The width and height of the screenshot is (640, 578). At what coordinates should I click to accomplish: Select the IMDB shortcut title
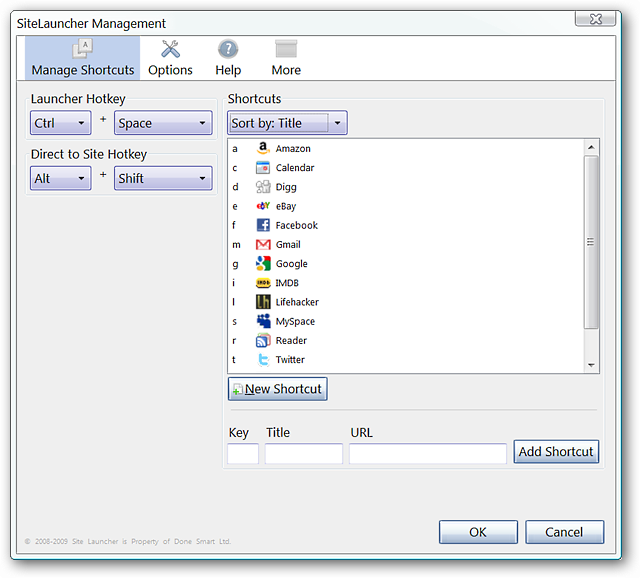point(287,283)
